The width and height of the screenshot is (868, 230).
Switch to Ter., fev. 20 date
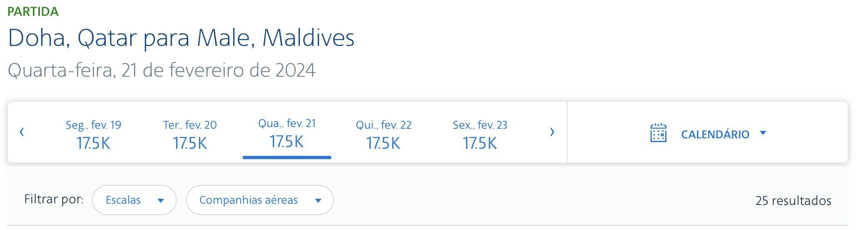[190, 134]
